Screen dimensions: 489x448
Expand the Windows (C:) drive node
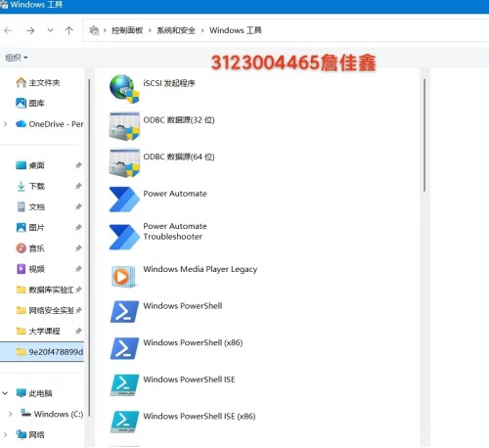(x=11, y=414)
